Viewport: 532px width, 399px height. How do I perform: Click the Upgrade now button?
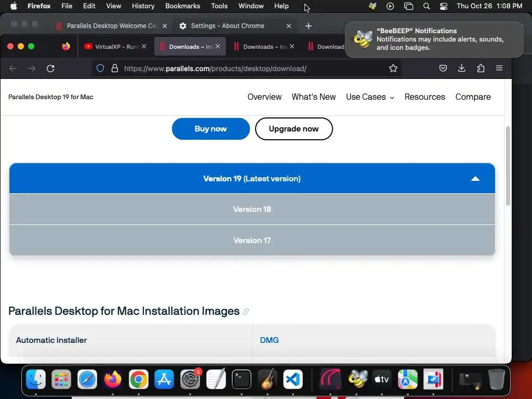(294, 129)
